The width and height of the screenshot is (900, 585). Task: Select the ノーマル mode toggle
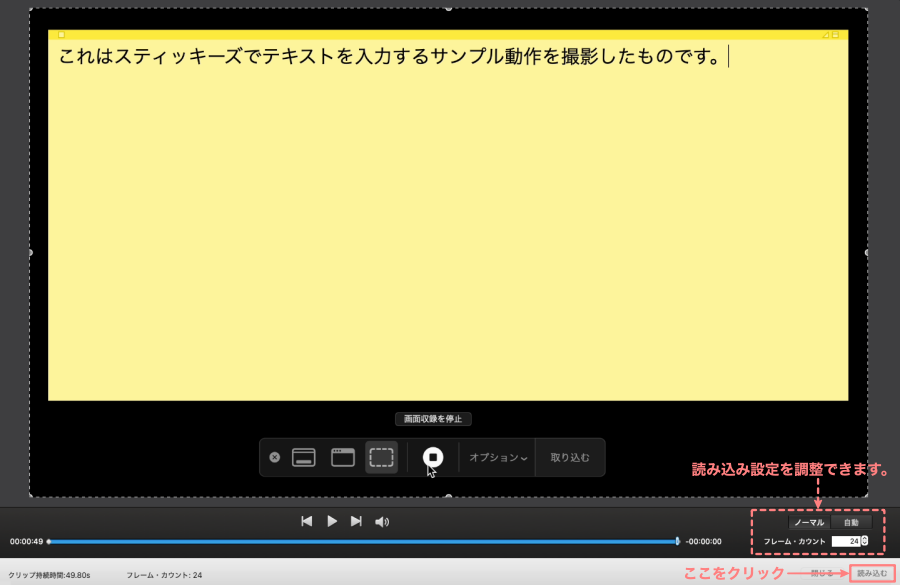[808, 522]
